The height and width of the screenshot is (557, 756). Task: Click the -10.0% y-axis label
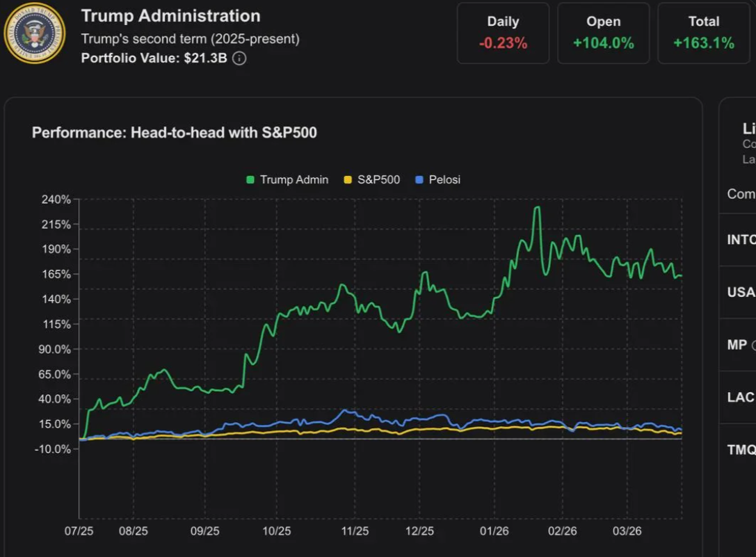click(x=53, y=449)
